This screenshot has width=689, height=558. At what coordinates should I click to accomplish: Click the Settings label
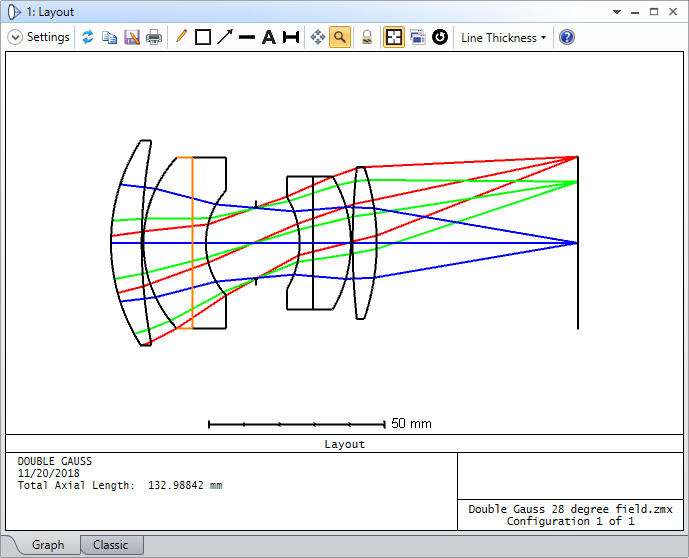pos(48,37)
